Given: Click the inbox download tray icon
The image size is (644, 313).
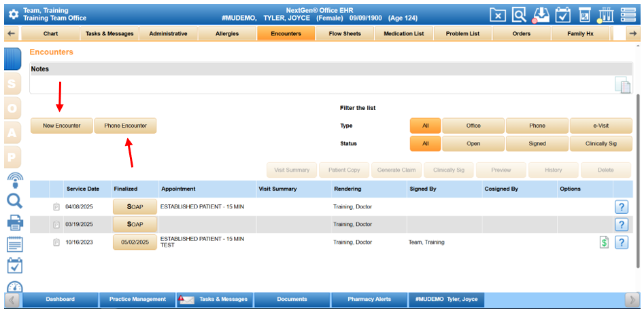Looking at the screenshot, I should pos(541,14).
